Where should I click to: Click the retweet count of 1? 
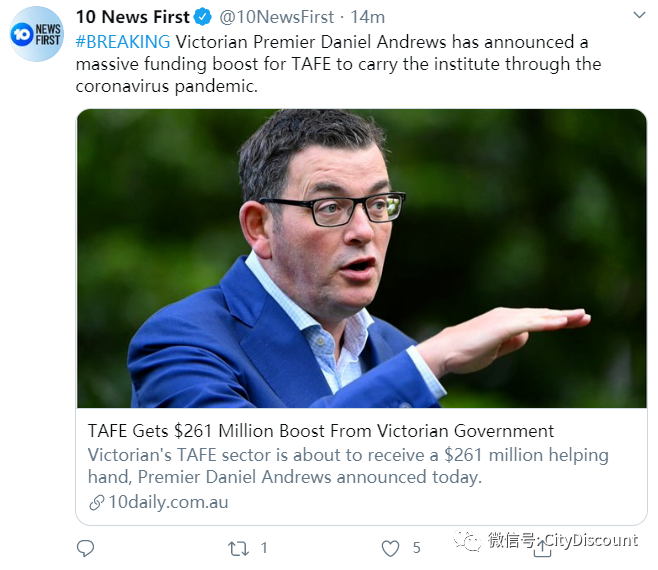click(x=264, y=548)
